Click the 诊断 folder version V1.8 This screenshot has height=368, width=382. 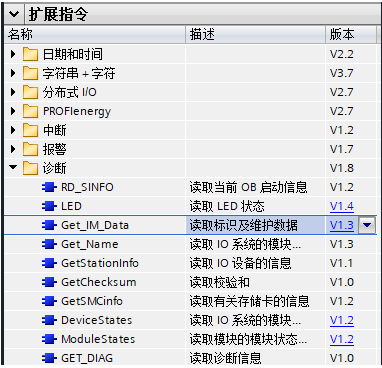[x=342, y=168]
